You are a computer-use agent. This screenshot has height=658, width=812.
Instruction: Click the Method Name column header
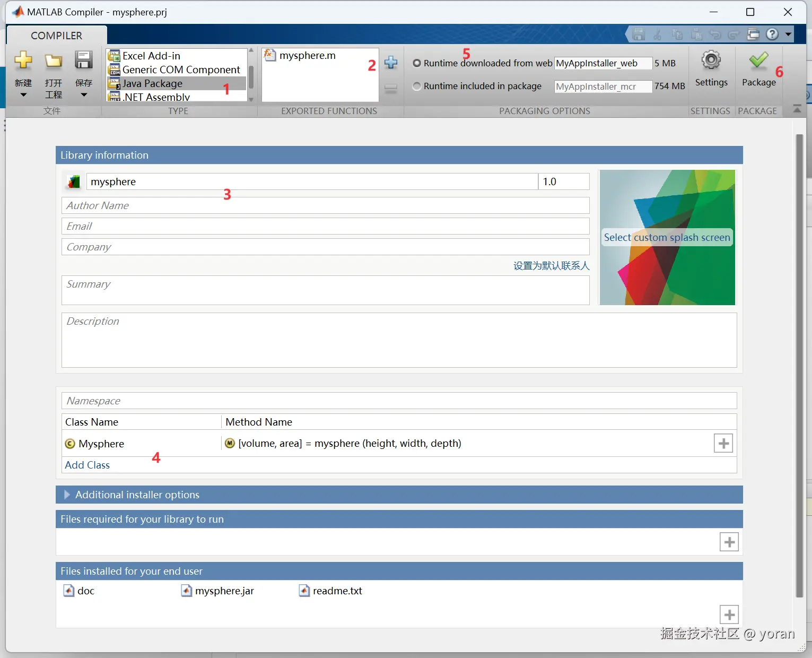479,422
